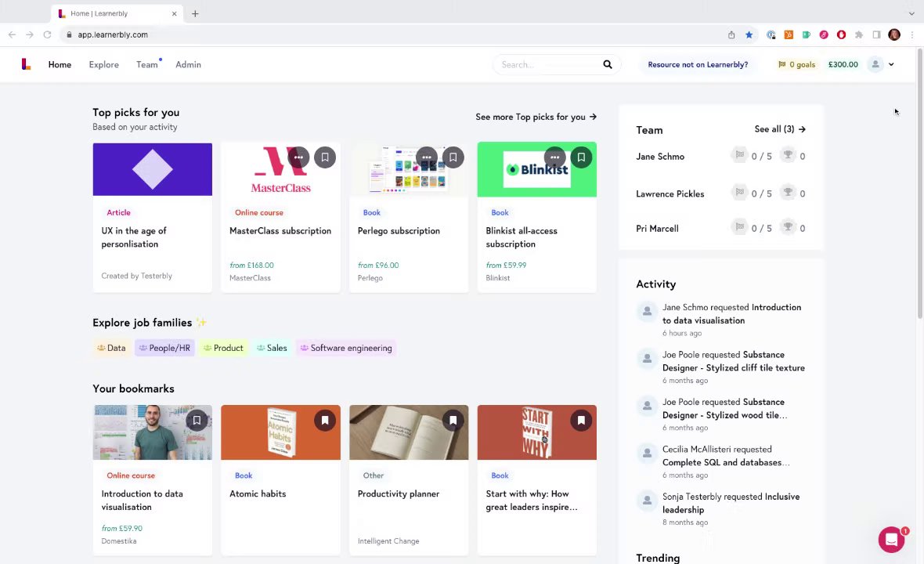Remove bookmark from Atomic habits
Screen dimensions: 924x564
point(325,420)
